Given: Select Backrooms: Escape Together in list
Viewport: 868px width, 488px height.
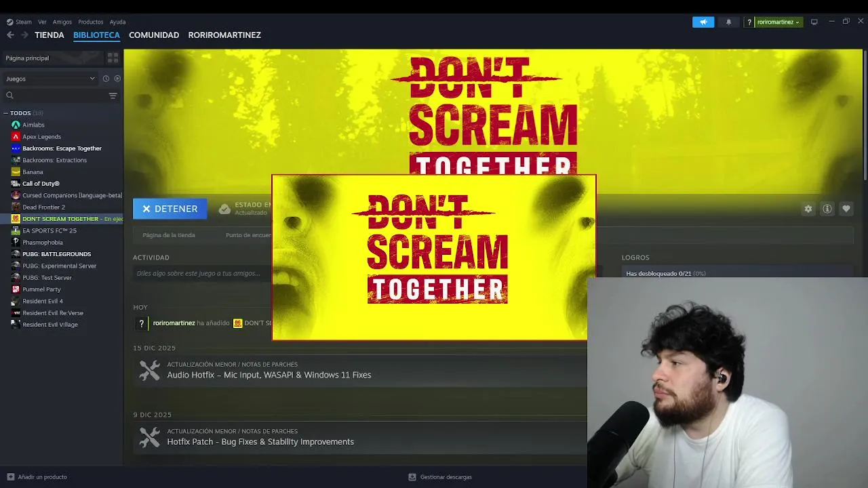Looking at the screenshot, I should point(62,148).
